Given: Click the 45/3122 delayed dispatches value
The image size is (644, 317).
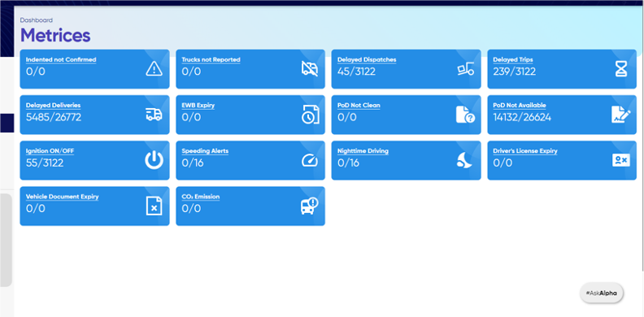Looking at the screenshot, I should tap(356, 72).
